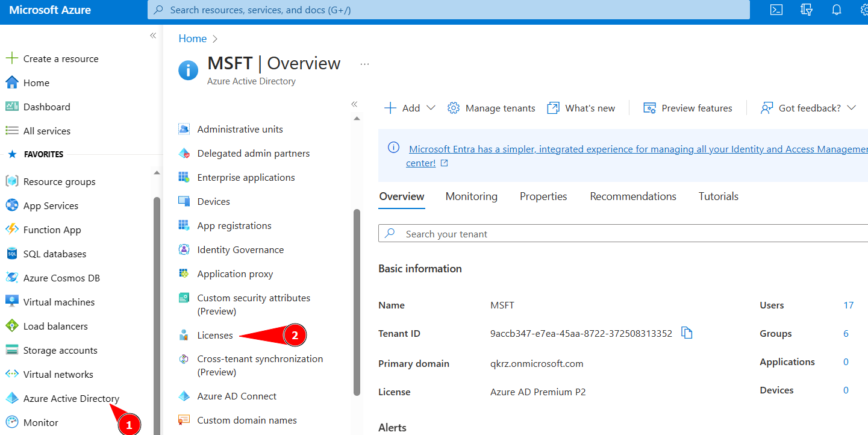
Task: Open the Groups count 6 link
Action: point(846,333)
